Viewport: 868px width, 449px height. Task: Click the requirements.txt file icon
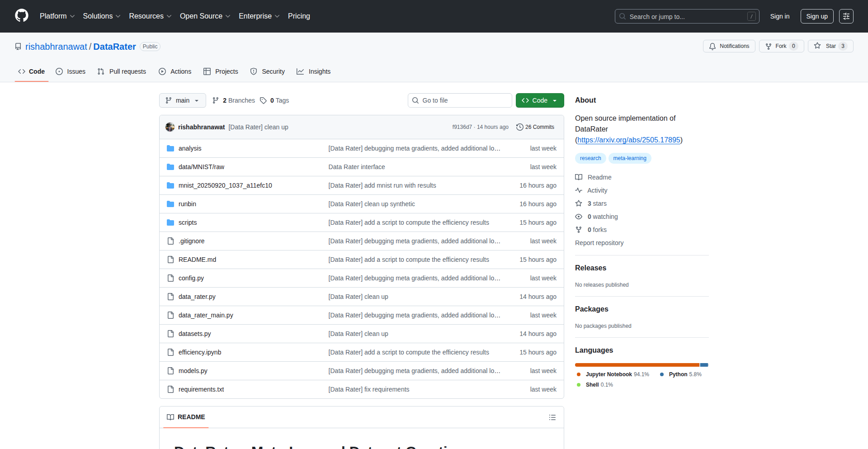170,389
